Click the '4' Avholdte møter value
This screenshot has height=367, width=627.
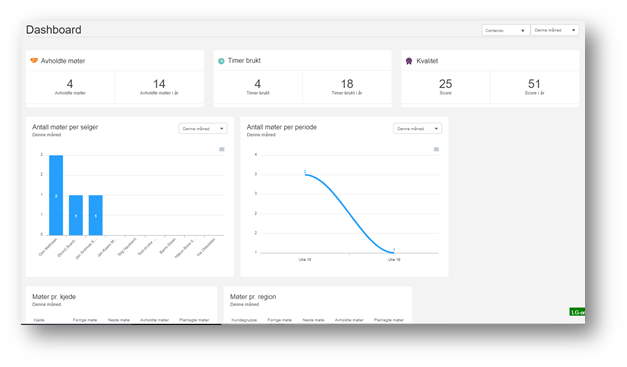click(70, 84)
